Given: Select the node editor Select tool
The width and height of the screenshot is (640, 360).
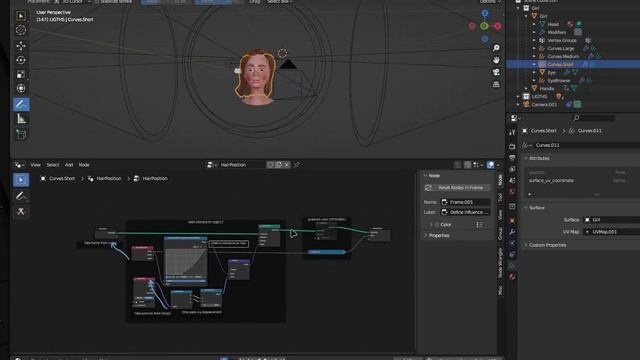Looking at the screenshot, I should [21, 180].
